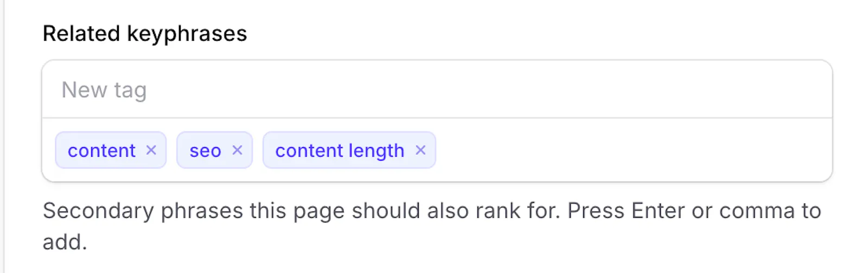Click the gap between content and seo tags
The image size is (868, 273).
tap(171, 150)
